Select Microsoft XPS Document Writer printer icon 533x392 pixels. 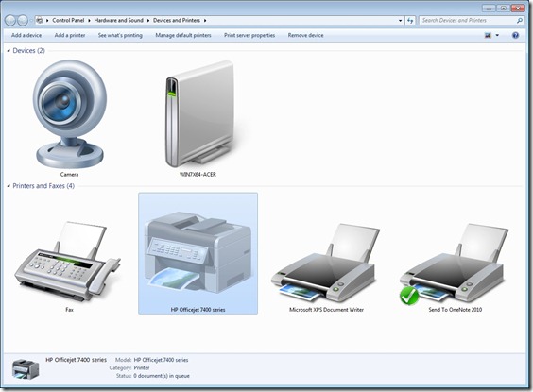pos(326,263)
